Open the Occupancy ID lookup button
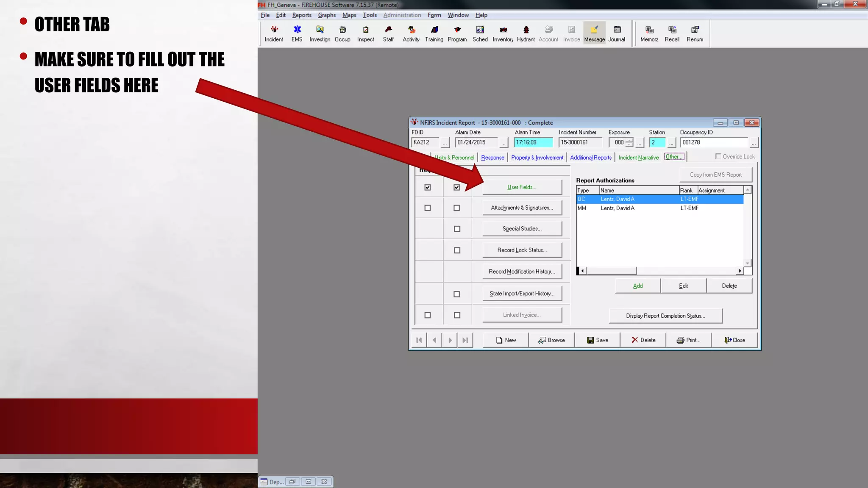This screenshot has width=868, height=488. (x=753, y=143)
